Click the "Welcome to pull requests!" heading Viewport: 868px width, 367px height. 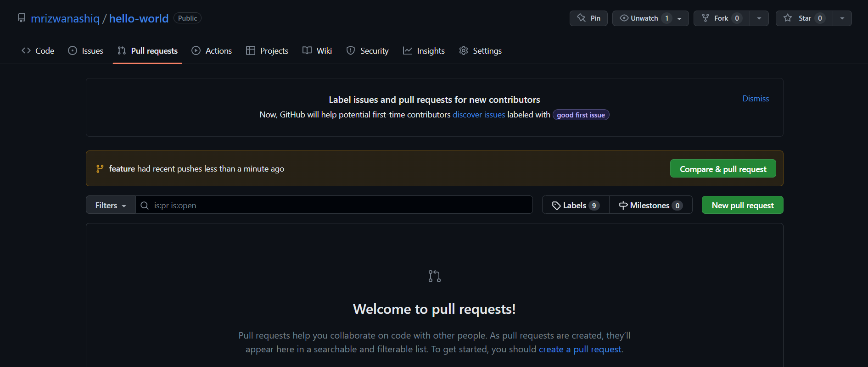click(434, 309)
